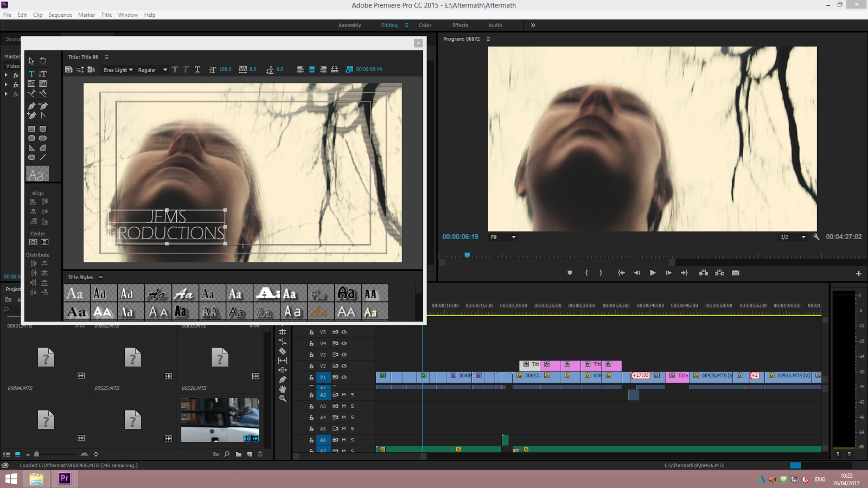Open the Fit zoom level dropdown
The image size is (868, 488).
503,237
